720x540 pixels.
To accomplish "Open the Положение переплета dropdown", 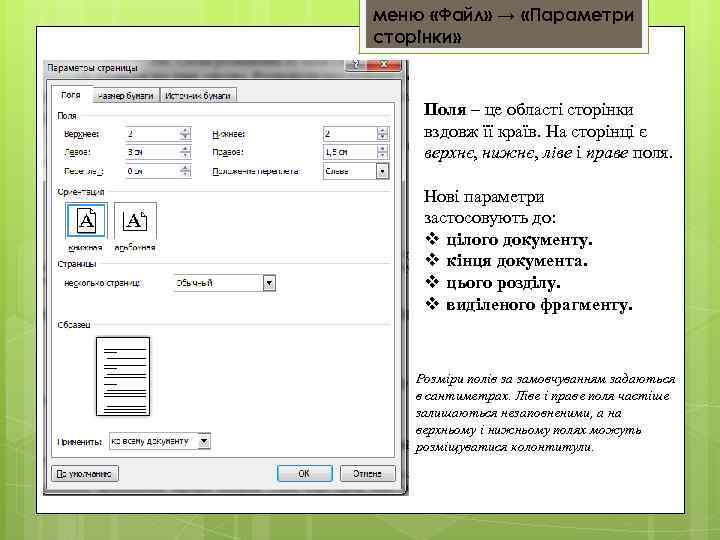I will pyautogui.click(x=356, y=171).
